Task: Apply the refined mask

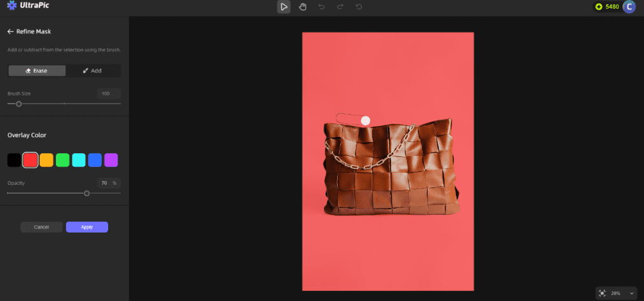Action: coord(87,227)
